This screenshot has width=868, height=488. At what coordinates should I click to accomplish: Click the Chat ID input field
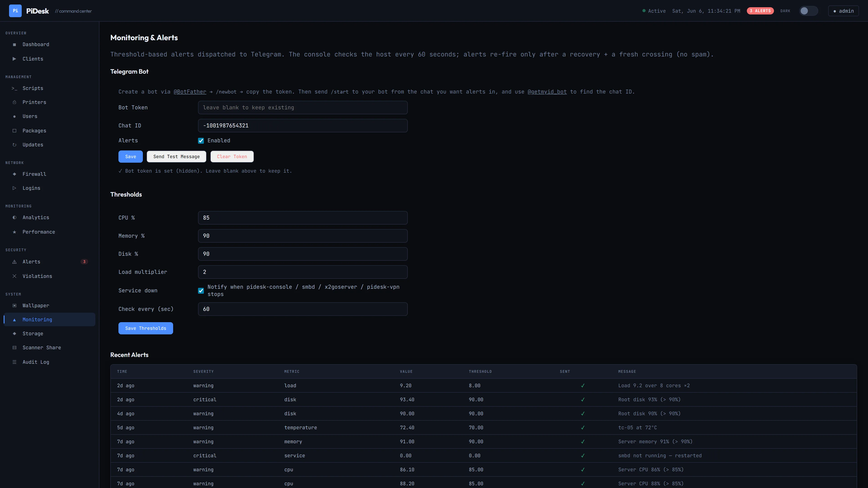303,126
